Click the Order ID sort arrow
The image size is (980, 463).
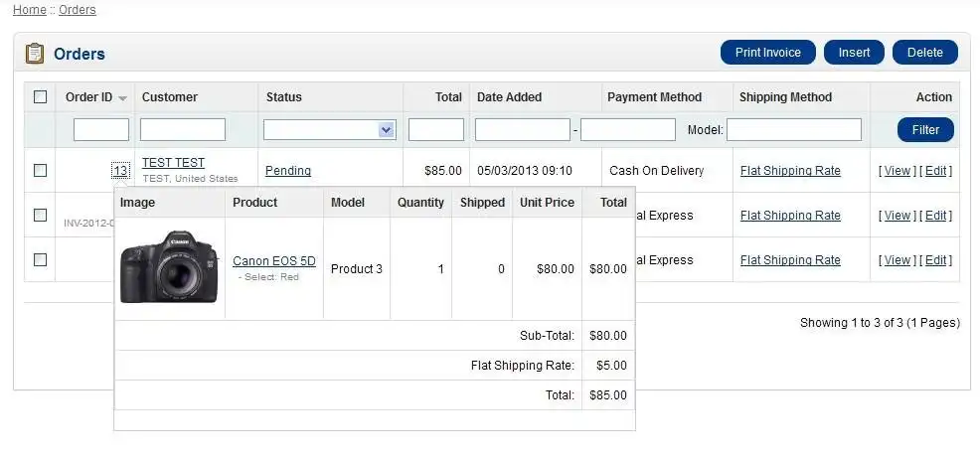(x=122, y=98)
